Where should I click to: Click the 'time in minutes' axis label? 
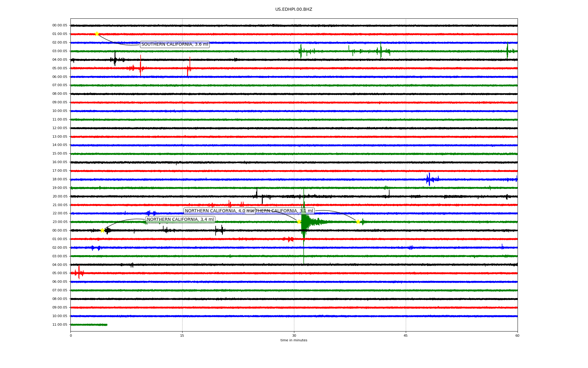[294, 340]
